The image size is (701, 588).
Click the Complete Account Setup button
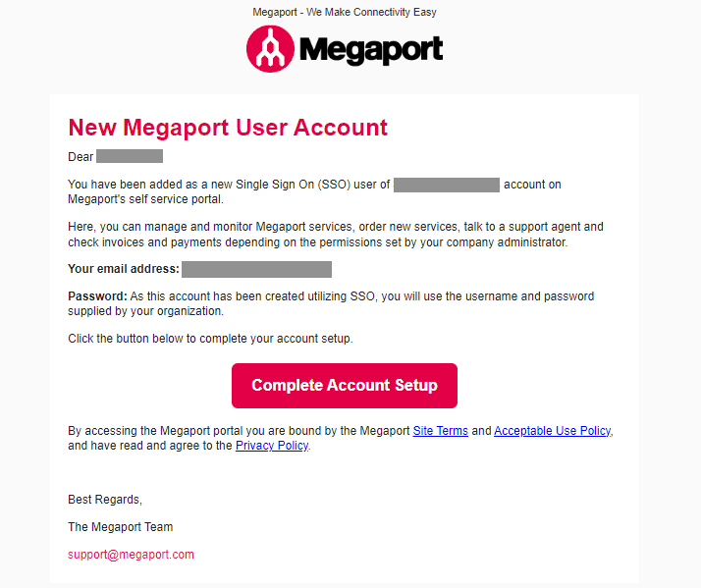click(x=345, y=386)
